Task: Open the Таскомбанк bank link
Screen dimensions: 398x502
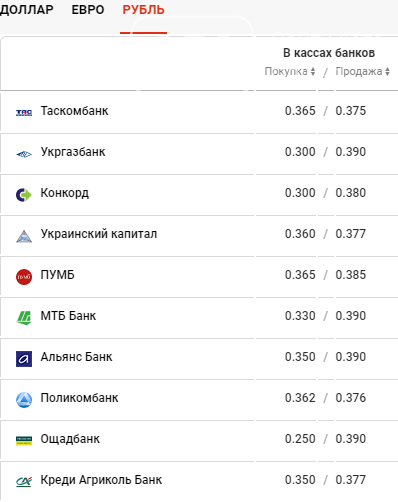Action: coord(74,111)
